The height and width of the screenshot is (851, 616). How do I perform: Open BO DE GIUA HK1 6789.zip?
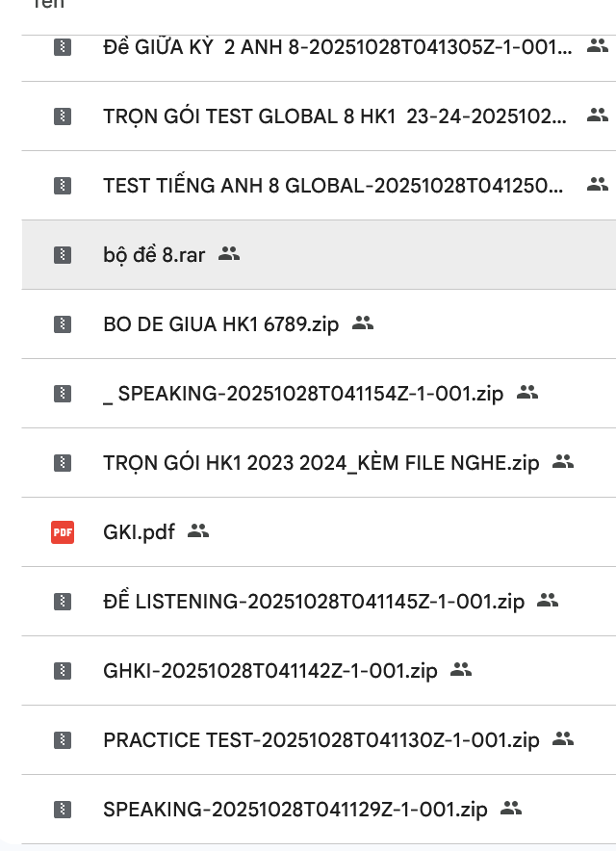(220, 325)
